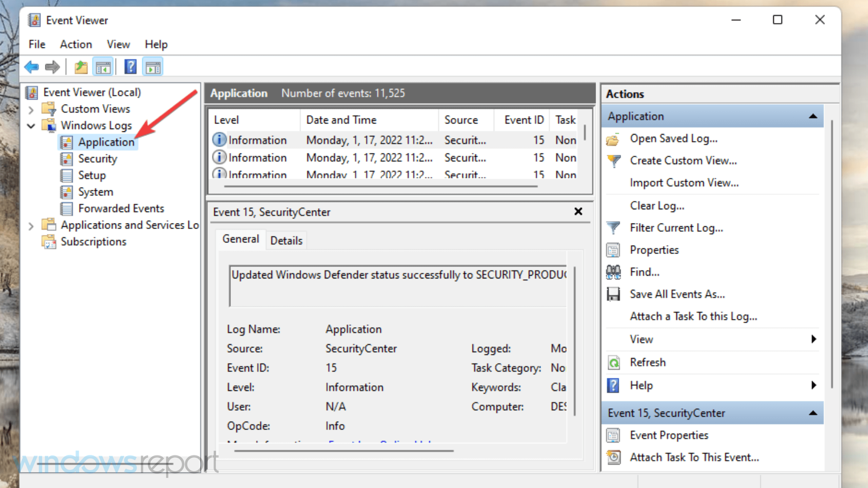Image resolution: width=868 pixels, height=488 pixels.
Task: Expand the Custom Views tree item
Action: pos(33,109)
